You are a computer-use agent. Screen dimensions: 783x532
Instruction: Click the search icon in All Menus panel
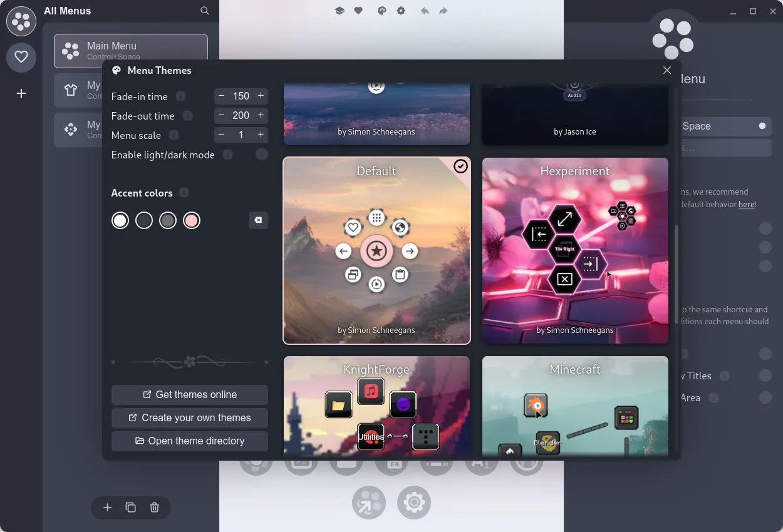[x=204, y=11]
